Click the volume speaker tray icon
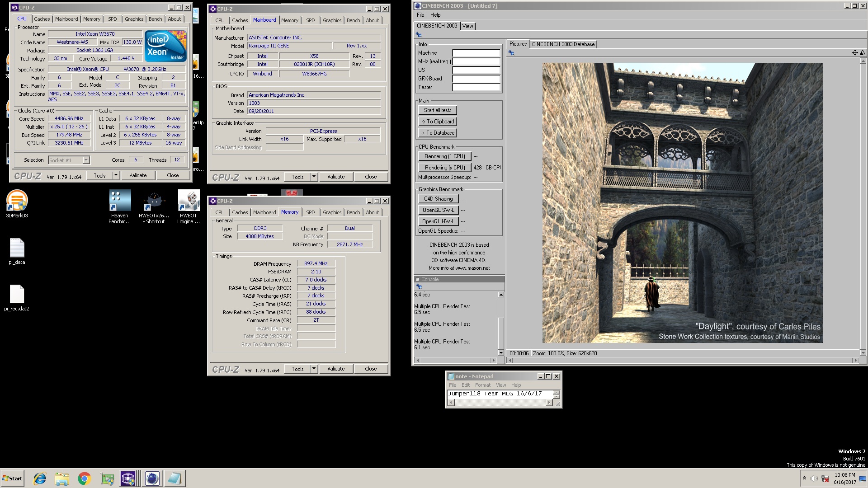 (814, 479)
